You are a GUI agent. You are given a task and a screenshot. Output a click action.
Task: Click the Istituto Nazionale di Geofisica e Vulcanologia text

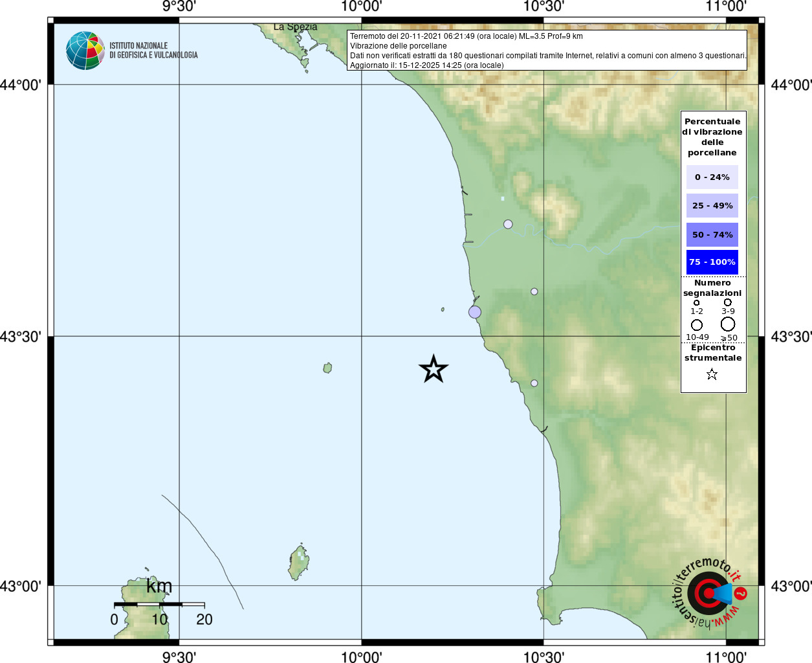coord(153,51)
